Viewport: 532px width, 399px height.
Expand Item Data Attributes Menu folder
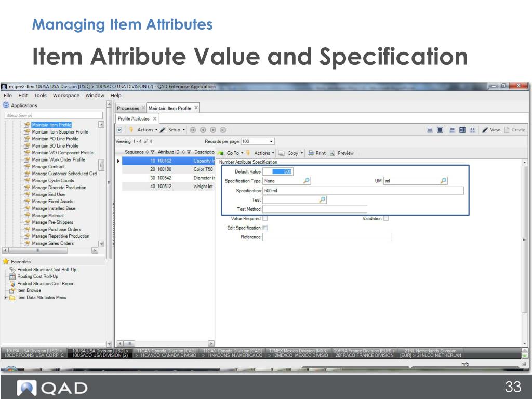(x=5, y=298)
